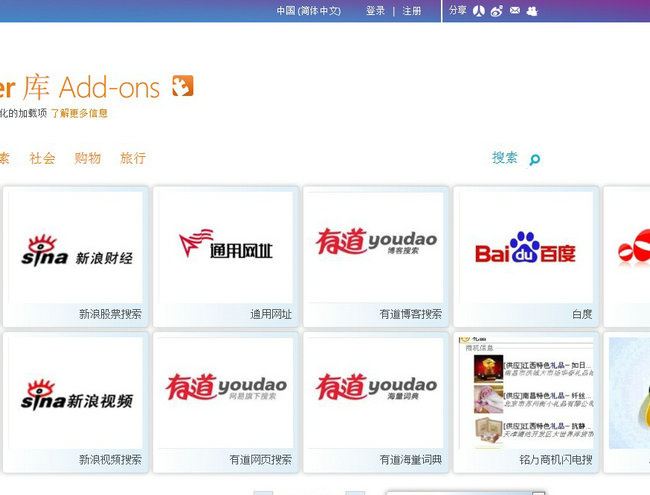Select the 新浪视频搜索 add-on thumbnail
Viewport: 650px width, 495px height.
click(76, 392)
